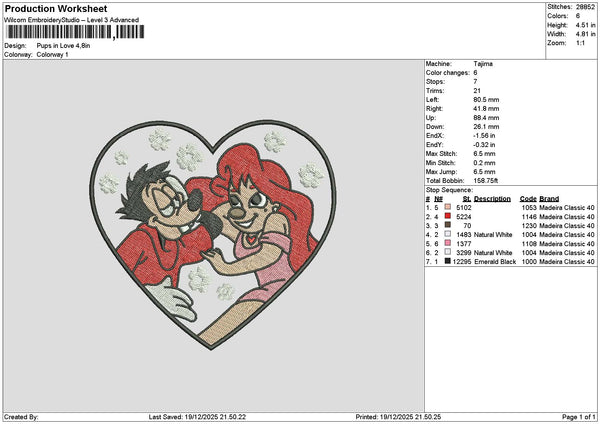Click the "St." column header
Image resolution: width=600 pixels, height=424 pixels.
tap(467, 199)
